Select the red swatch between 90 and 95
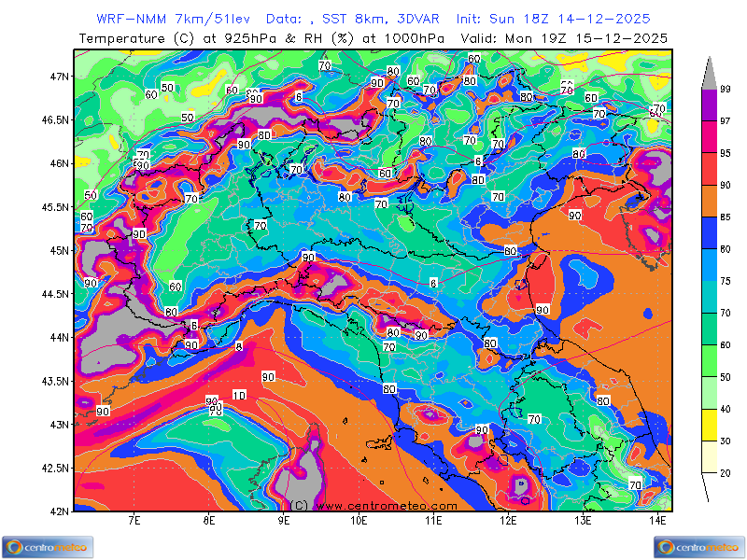 pyautogui.click(x=710, y=169)
